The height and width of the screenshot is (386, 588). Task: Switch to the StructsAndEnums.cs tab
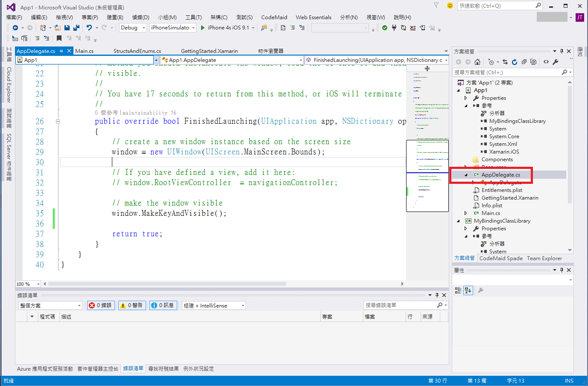point(137,51)
